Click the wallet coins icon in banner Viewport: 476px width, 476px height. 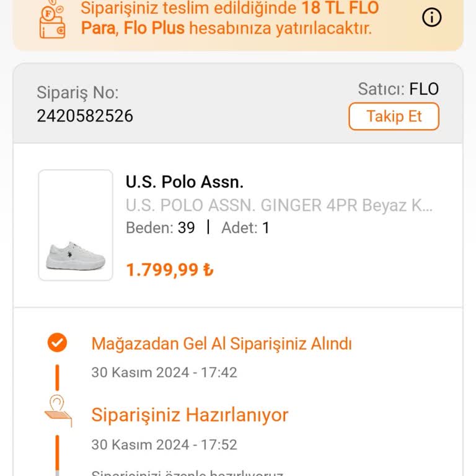click(x=52, y=19)
